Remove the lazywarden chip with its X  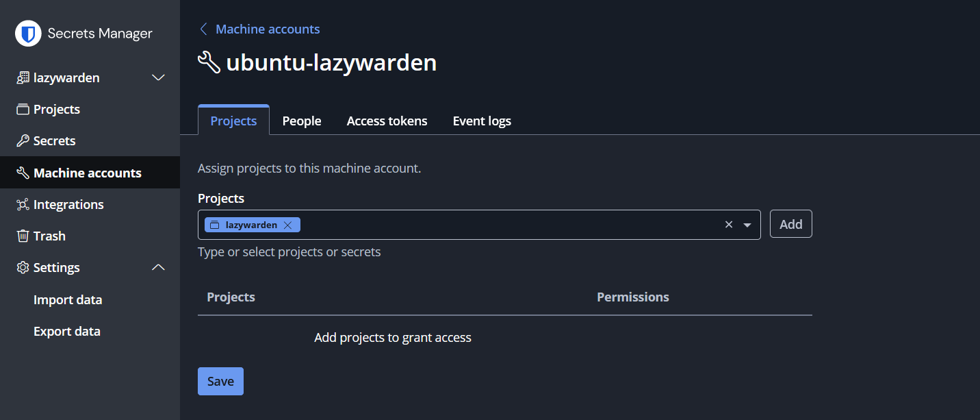point(288,225)
